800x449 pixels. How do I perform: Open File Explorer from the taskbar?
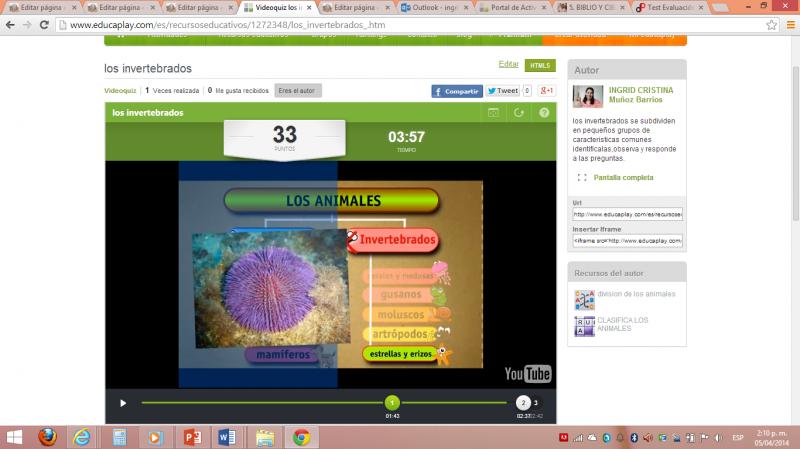coord(265,437)
